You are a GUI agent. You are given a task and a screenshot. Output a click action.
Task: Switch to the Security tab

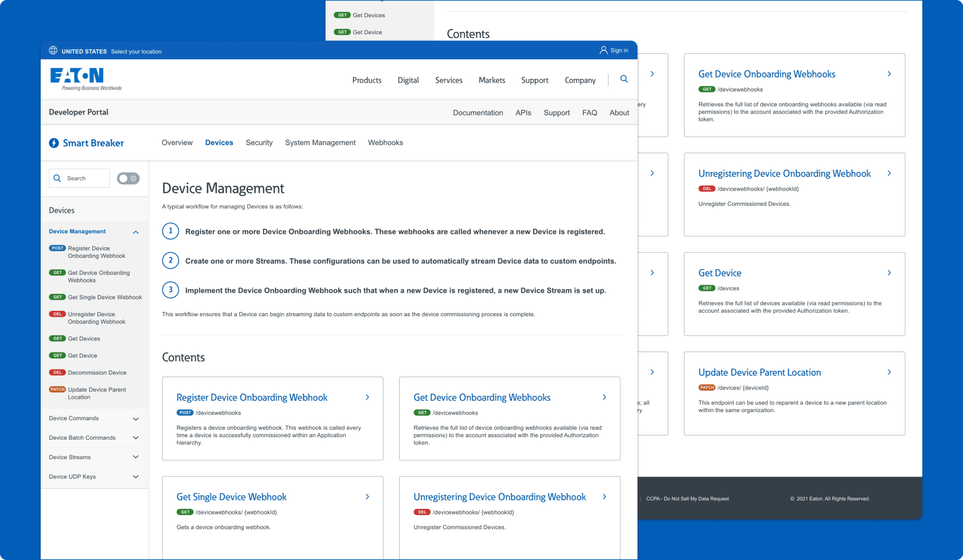(259, 143)
